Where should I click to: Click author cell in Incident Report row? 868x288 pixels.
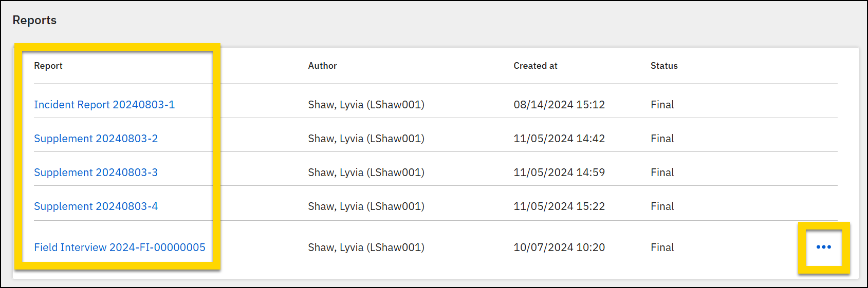click(366, 105)
